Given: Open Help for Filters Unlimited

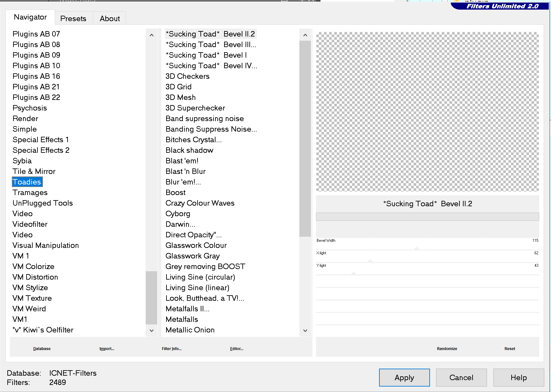Looking at the screenshot, I should point(518,378).
